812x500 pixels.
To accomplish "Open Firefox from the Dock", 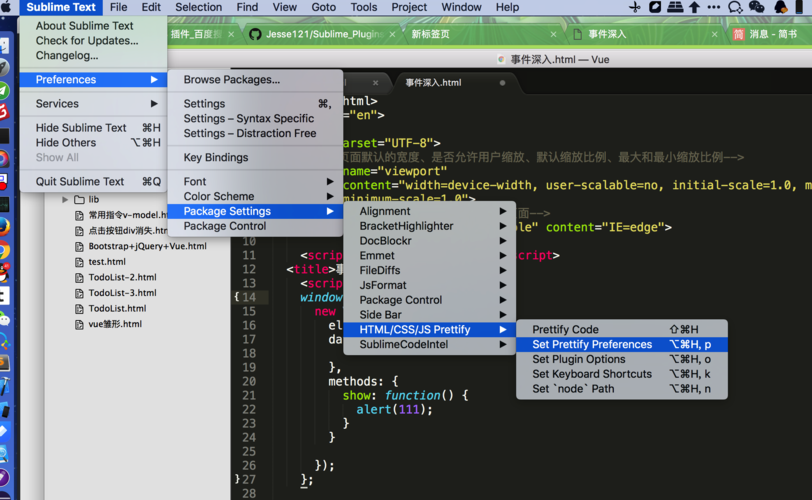I will coord(4,227).
